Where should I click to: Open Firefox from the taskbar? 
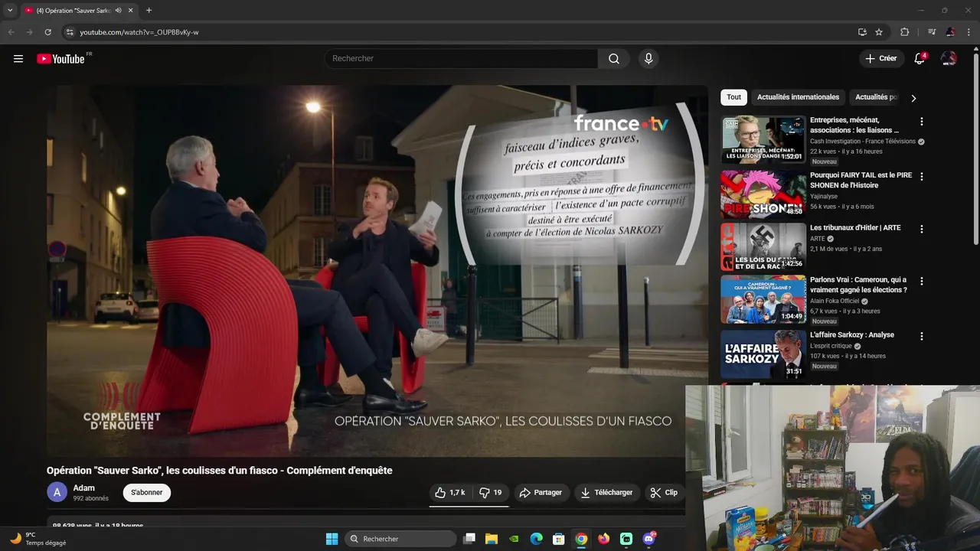[x=604, y=539]
